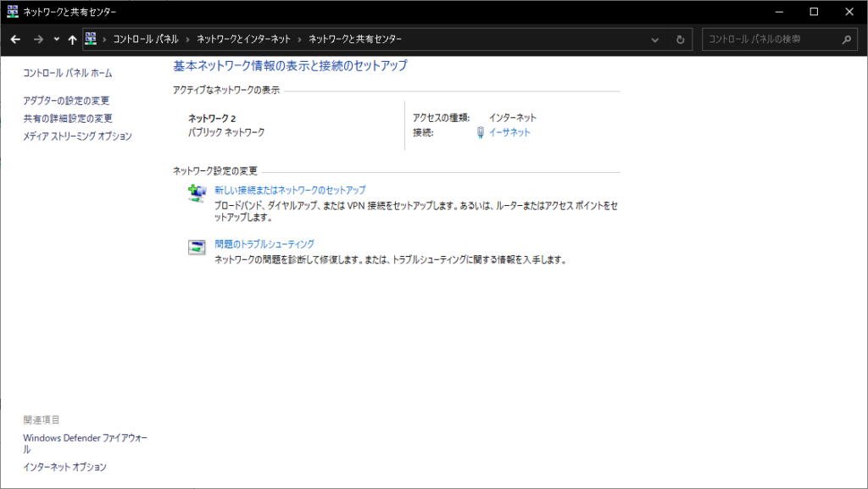Expand chevron after コントロール パネル breadcrumb
This screenshot has width=868, height=489.
(187, 40)
